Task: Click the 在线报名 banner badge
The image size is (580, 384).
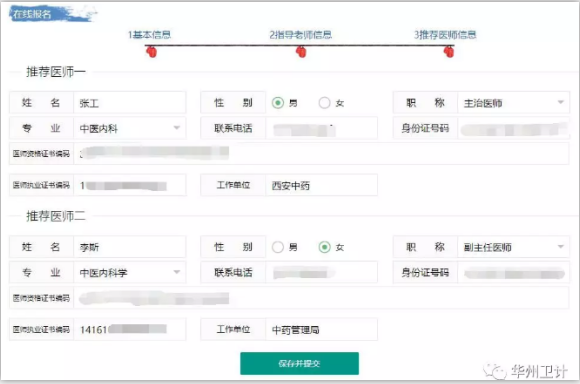Action: 52,14
